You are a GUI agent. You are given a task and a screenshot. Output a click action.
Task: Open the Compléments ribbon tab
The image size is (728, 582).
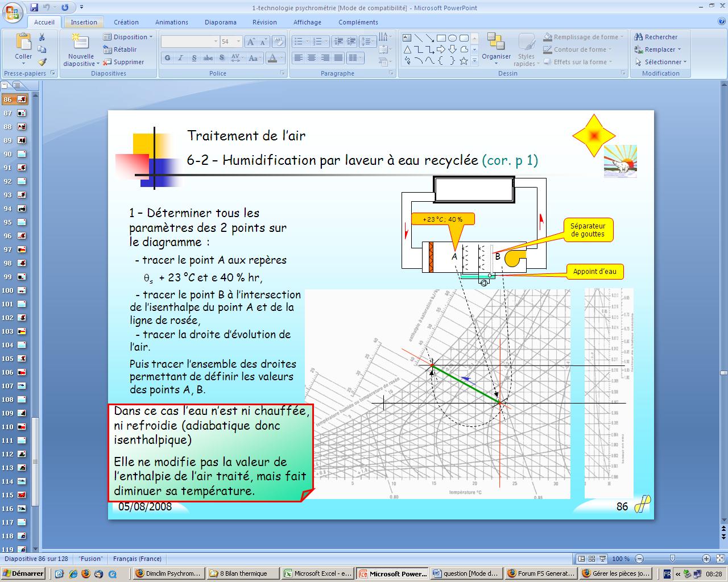[x=358, y=22]
